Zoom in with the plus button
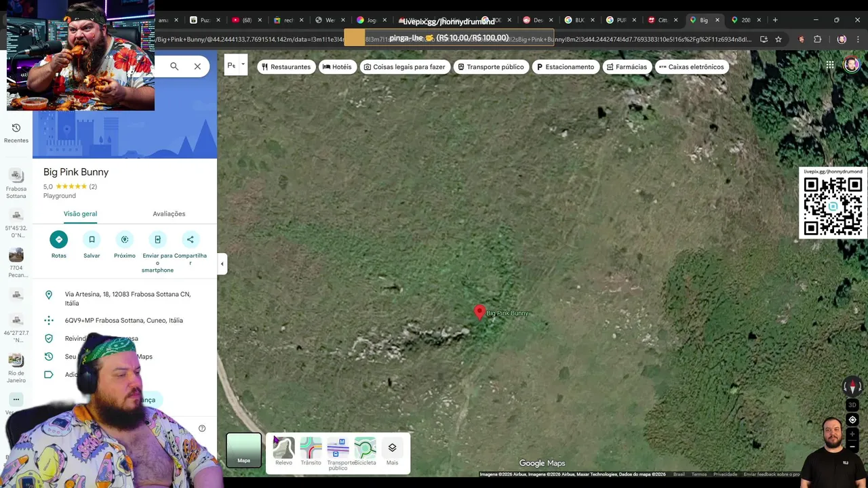This screenshot has width=868, height=488. tap(852, 435)
